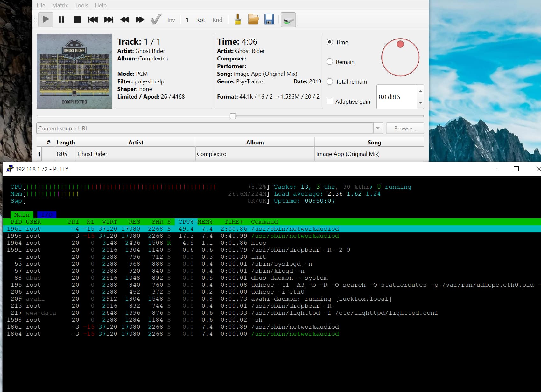The width and height of the screenshot is (541, 392).
Task: Stop playback using the Stop icon
Action: (77, 20)
